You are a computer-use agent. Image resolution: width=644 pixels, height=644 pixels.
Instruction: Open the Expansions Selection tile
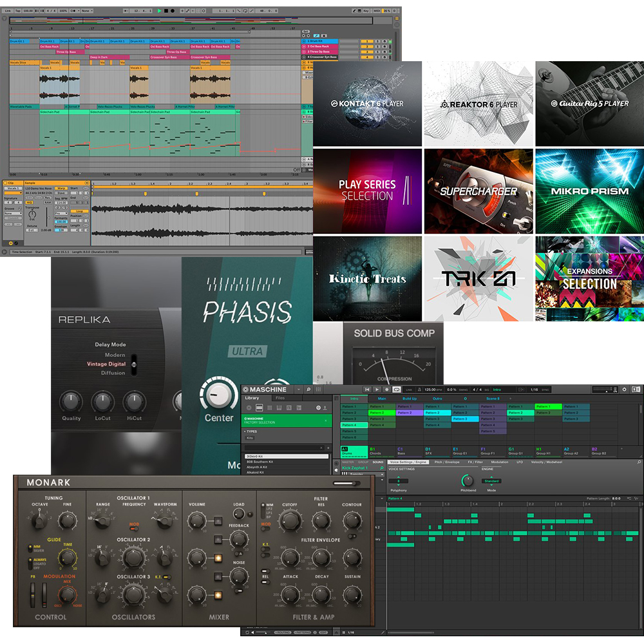pyautogui.click(x=590, y=278)
